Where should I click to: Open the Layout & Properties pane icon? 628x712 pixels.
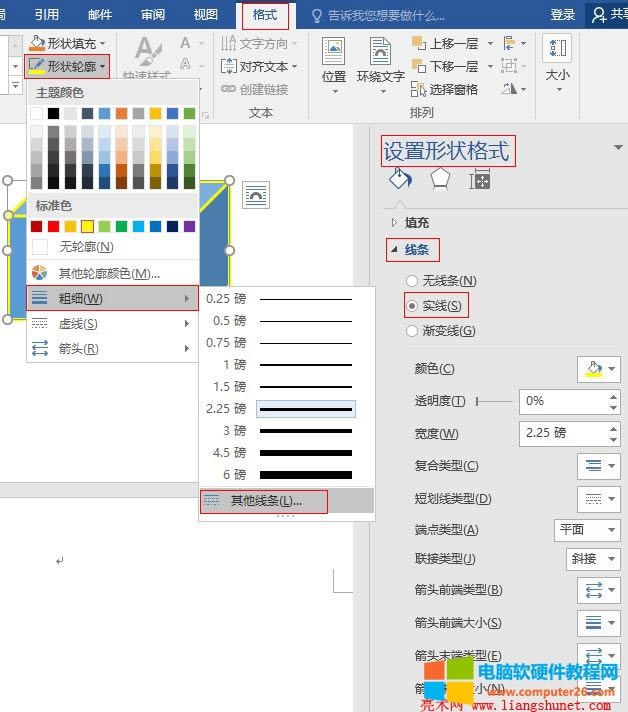[x=480, y=179]
